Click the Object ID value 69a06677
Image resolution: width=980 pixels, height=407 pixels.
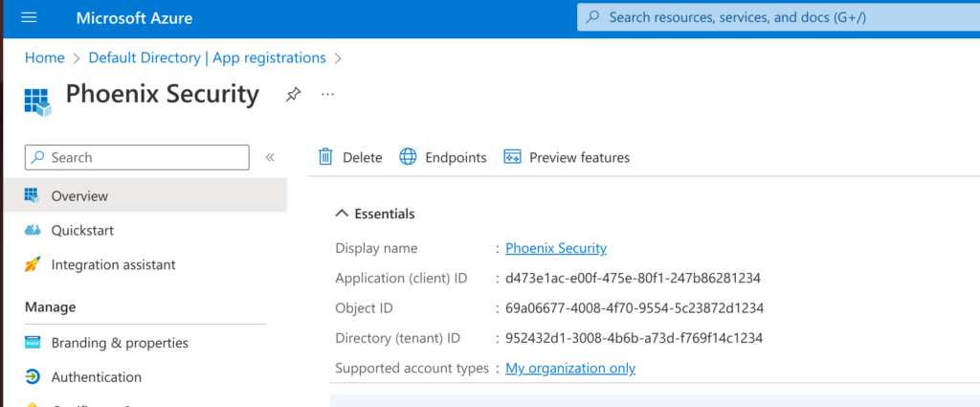(x=635, y=308)
